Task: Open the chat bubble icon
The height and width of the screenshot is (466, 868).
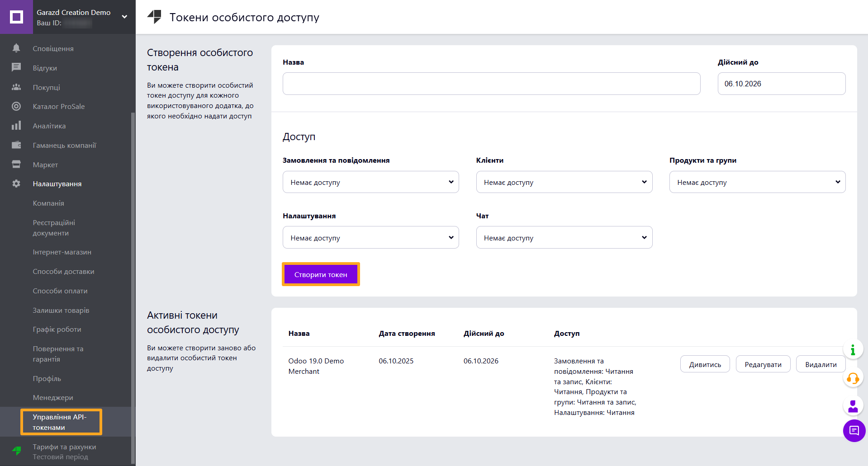Action: (x=854, y=431)
